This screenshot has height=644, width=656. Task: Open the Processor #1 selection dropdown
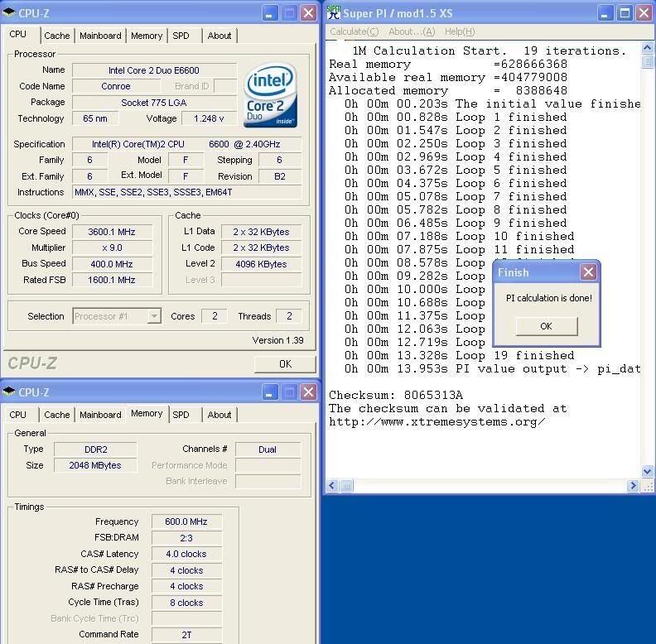click(x=154, y=315)
